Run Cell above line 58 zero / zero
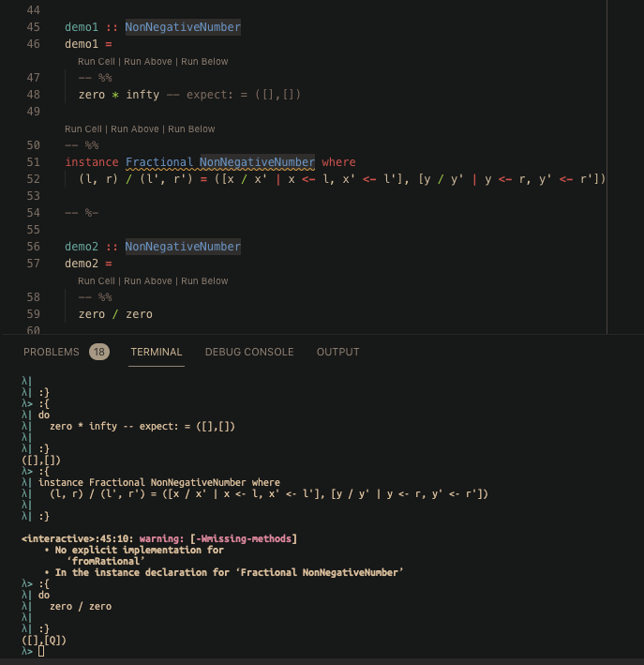The width and height of the screenshot is (644, 665). (97, 280)
